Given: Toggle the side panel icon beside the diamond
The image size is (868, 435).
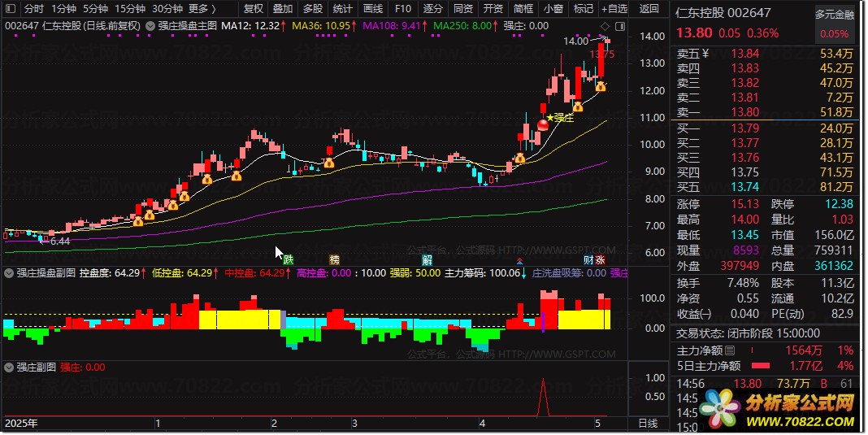Looking at the screenshot, I should [620, 26].
